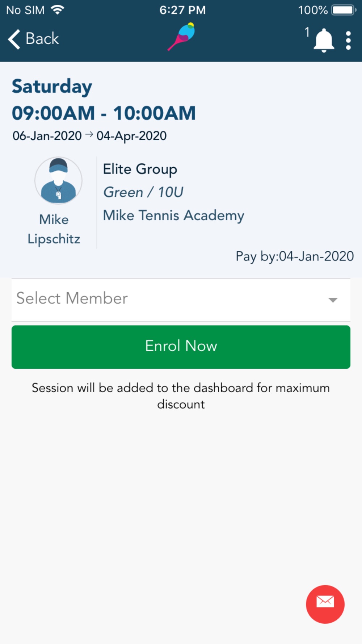Tap the Green / 10U level label
The height and width of the screenshot is (644, 362).
coord(143,192)
